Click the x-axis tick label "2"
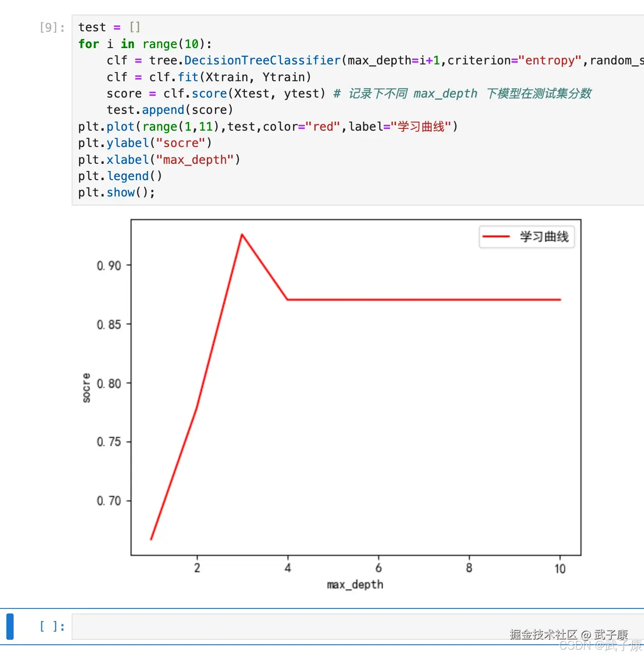 click(x=197, y=568)
